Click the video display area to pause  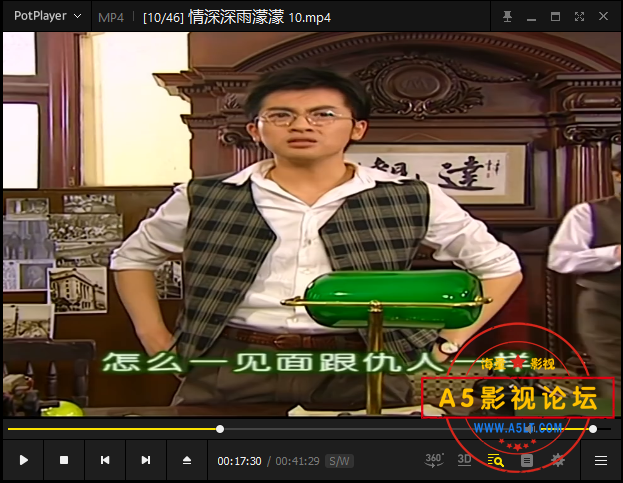pos(312,224)
